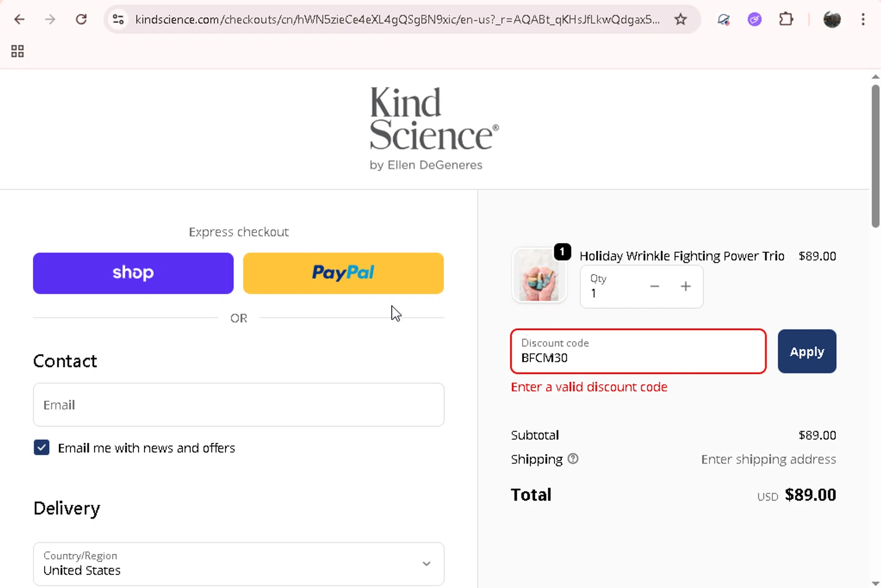Pay with PayPal express checkout
Viewport: 881px width, 588px height.
click(x=344, y=273)
